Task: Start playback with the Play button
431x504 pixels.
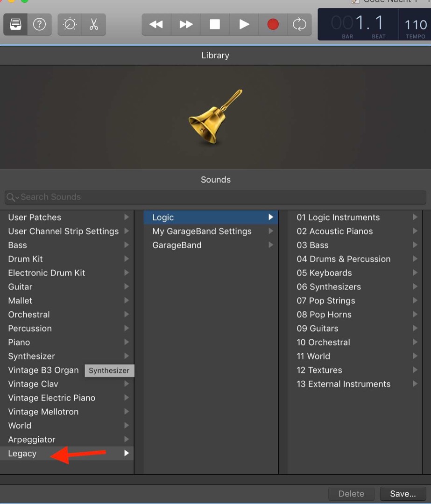Action: (244, 24)
